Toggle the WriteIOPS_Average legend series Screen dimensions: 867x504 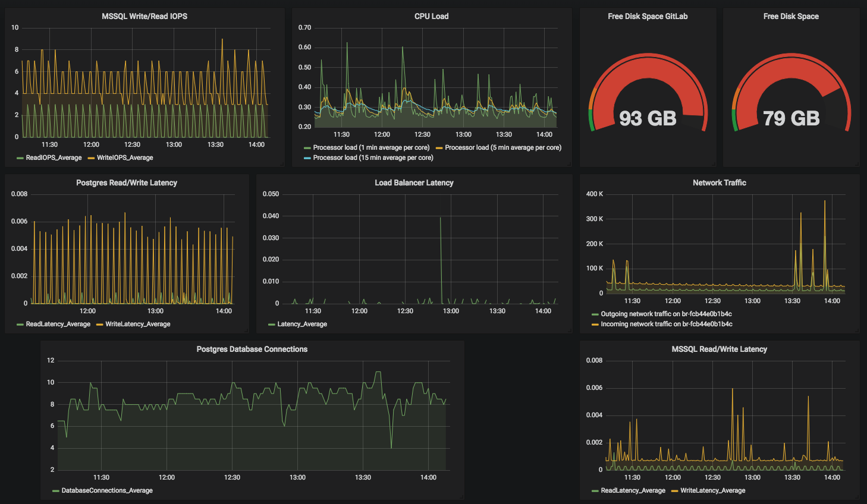click(125, 157)
